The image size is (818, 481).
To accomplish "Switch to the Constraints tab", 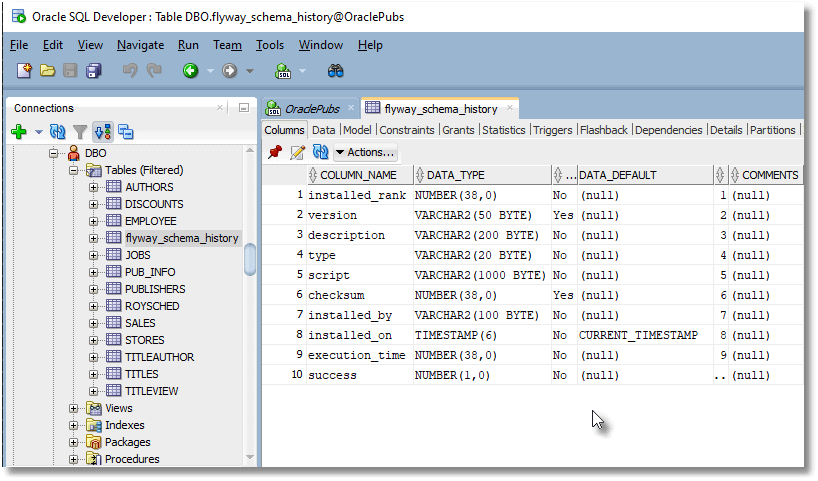I will click(x=406, y=130).
